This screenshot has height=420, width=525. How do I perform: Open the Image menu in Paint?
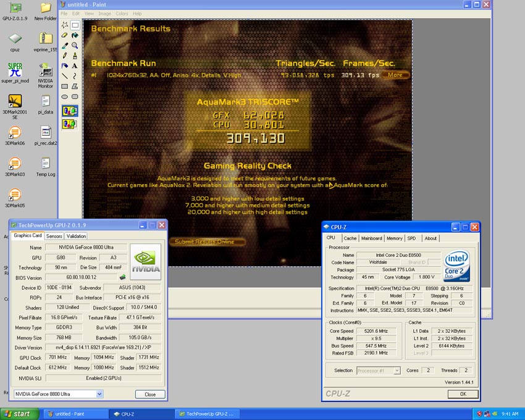pos(104,14)
